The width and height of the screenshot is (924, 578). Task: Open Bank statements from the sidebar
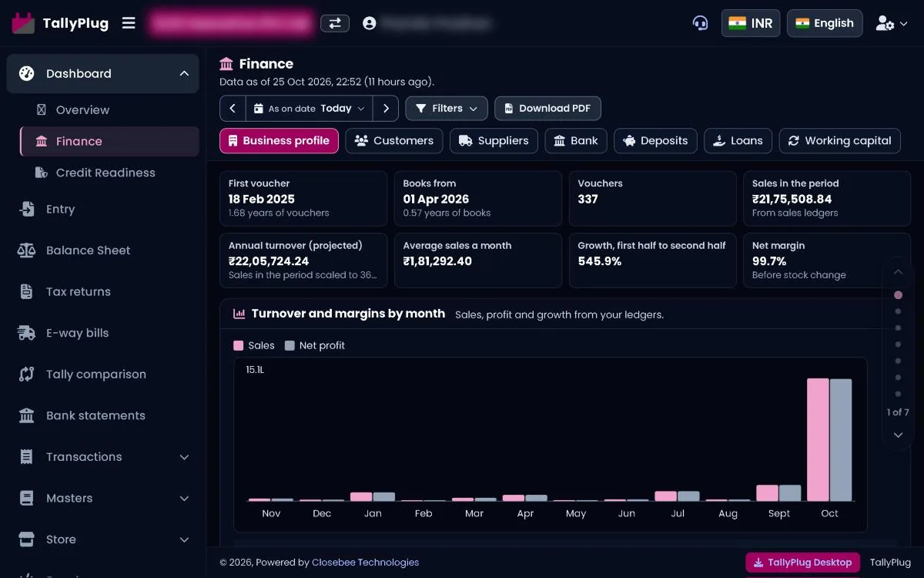(x=103, y=415)
